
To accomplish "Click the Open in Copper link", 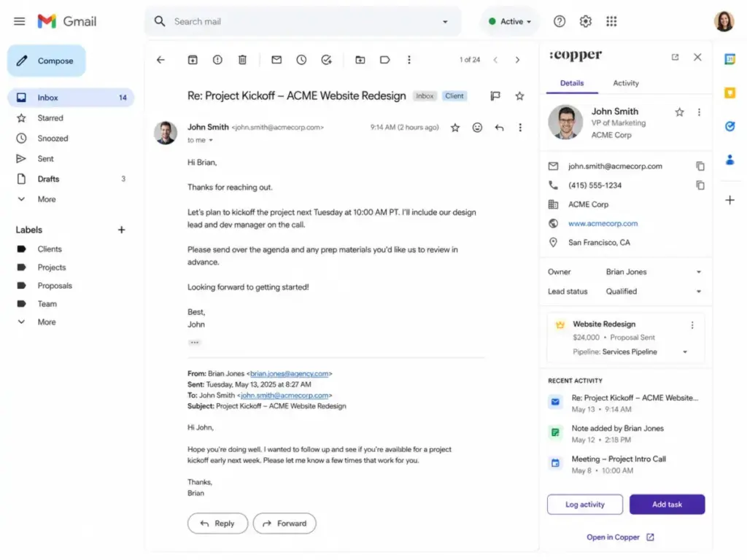I will 620,537.
